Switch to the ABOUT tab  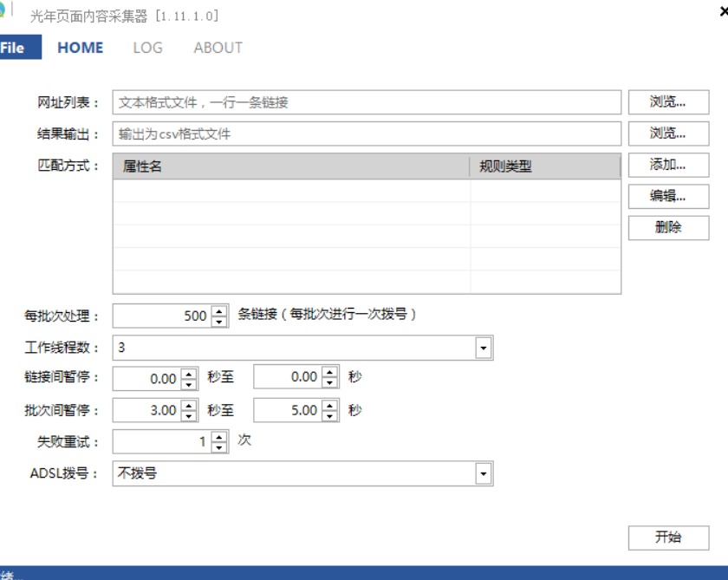click(217, 48)
